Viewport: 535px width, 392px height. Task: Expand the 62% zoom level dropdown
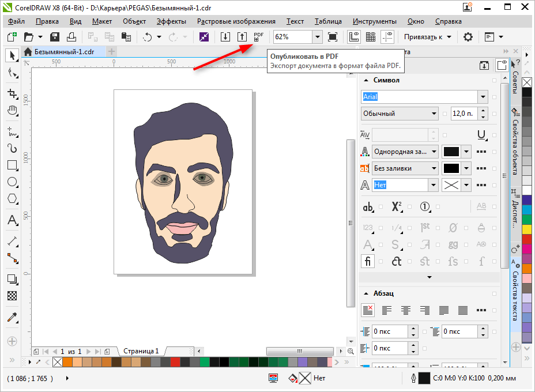coord(317,37)
